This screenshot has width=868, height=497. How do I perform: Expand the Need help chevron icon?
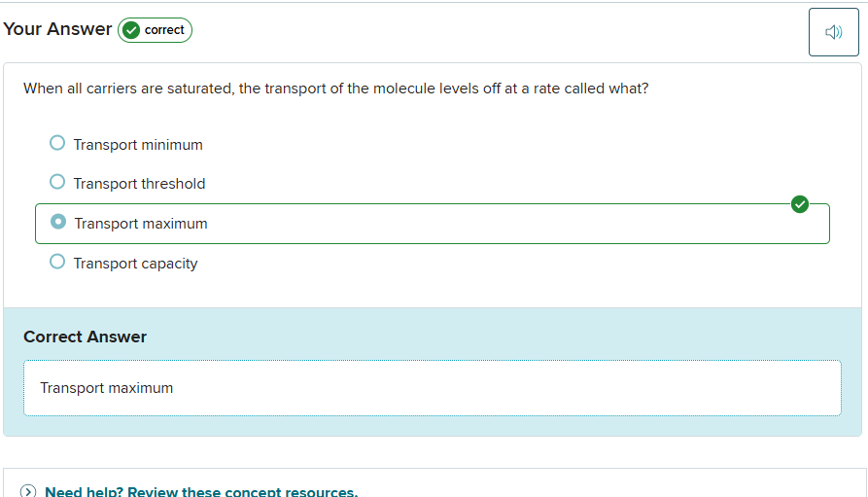point(28,492)
